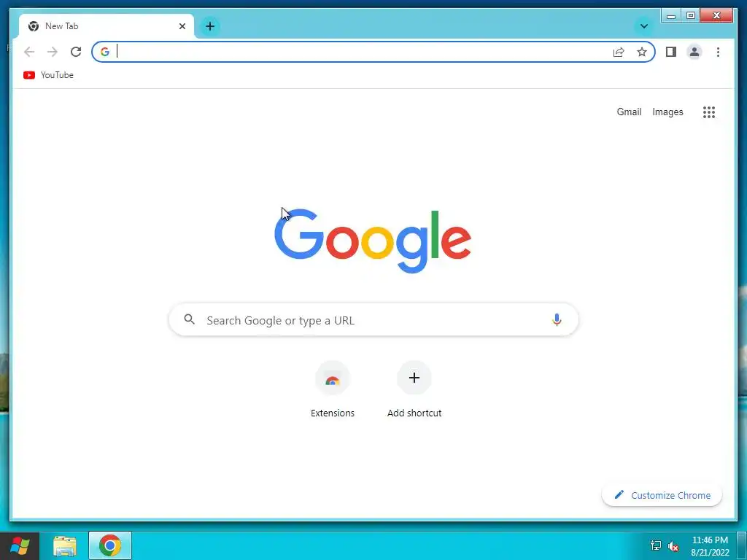The width and height of the screenshot is (747, 560).
Task: Start voice search with the microphone
Action: (557, 319)
